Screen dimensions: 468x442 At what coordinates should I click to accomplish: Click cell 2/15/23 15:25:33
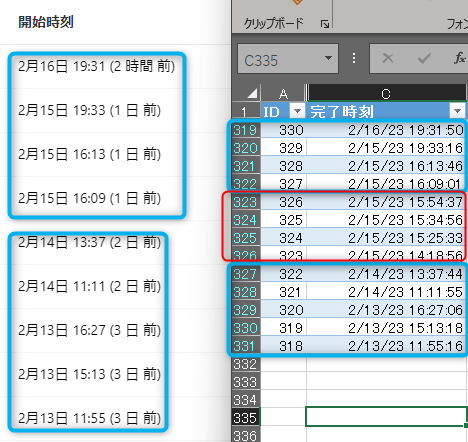pyautogui.click(x=386, y=238)
